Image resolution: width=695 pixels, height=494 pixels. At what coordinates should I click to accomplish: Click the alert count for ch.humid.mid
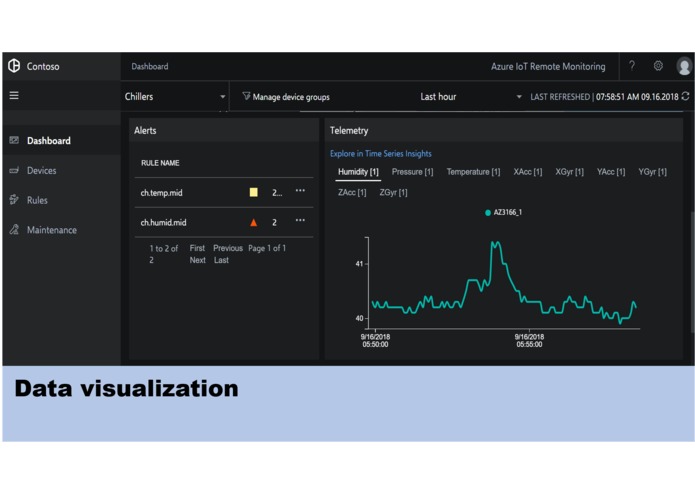pos(274,222)
